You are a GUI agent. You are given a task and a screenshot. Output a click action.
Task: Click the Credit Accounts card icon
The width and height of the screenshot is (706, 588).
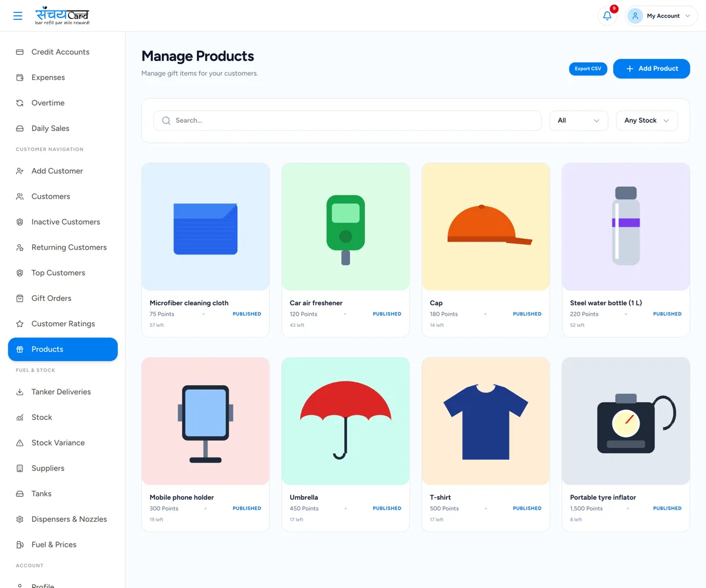pyautogui.click(x=19, y=52)
